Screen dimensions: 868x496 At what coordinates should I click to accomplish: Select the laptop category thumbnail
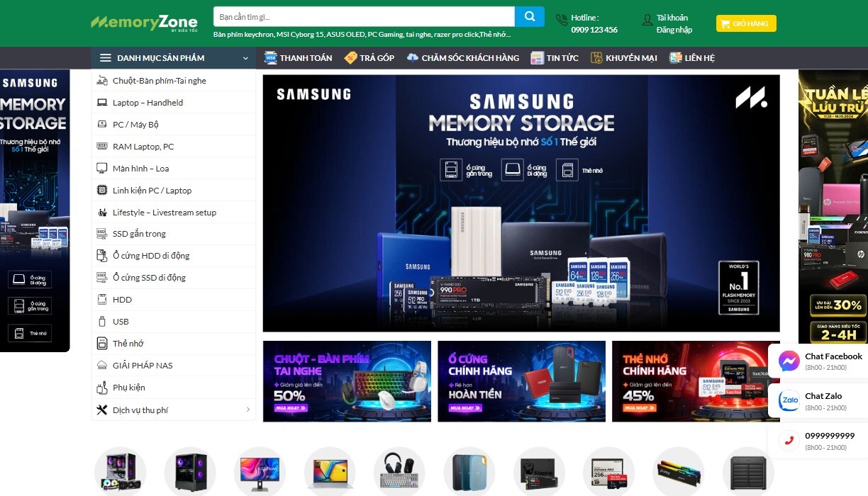pyautogui.click(x=330, y=472)
